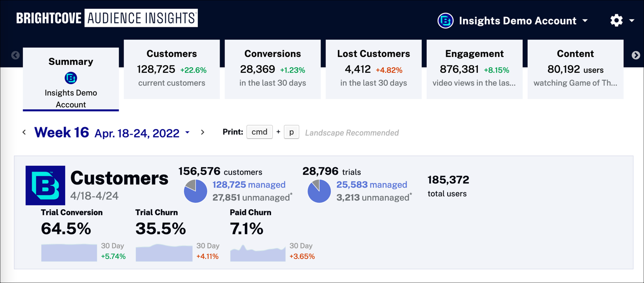Viewport: 644px width, 283px height.
Task: Click the +3.65% 30 Day change
Action: (302, 256)
